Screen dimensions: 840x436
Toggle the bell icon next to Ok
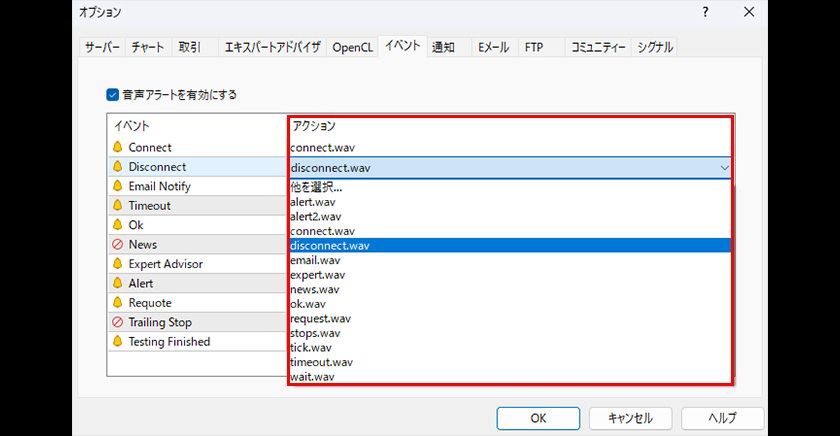(118, 224)
